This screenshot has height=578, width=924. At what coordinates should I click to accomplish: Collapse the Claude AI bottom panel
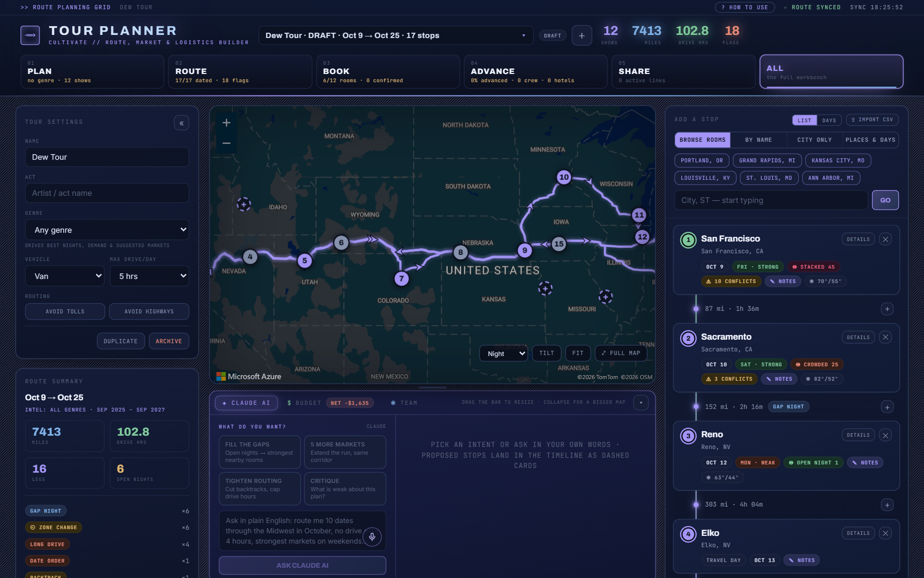coord(641,403)
